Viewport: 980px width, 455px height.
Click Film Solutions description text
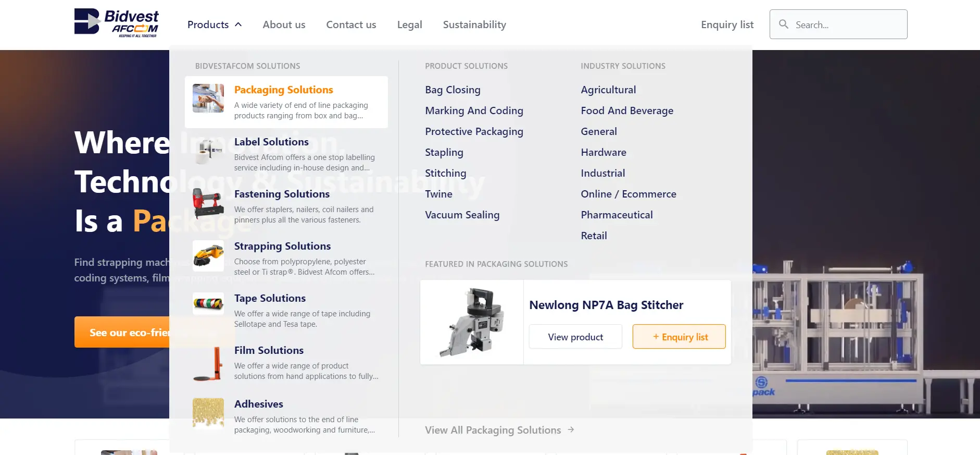307,371
